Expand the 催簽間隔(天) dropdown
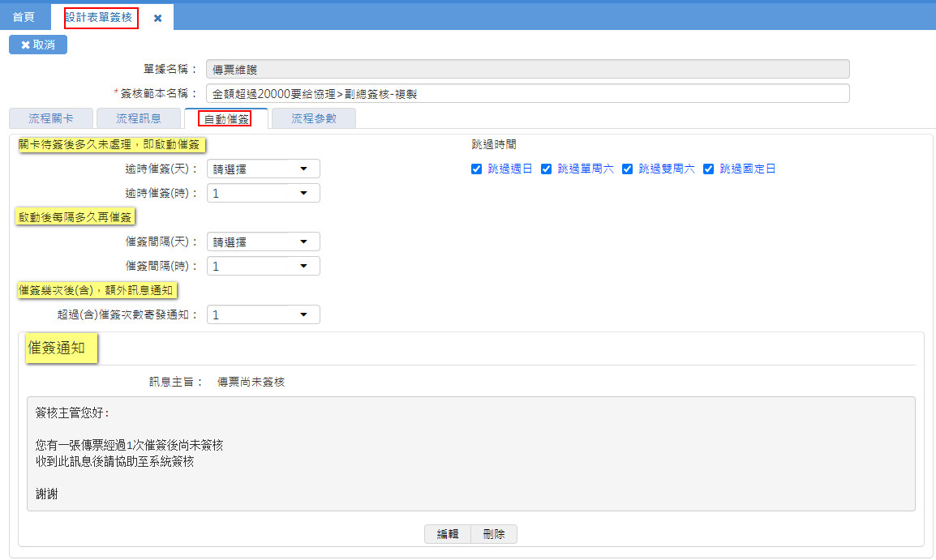Viewport: 936px width, 560px height. (264, 242)
